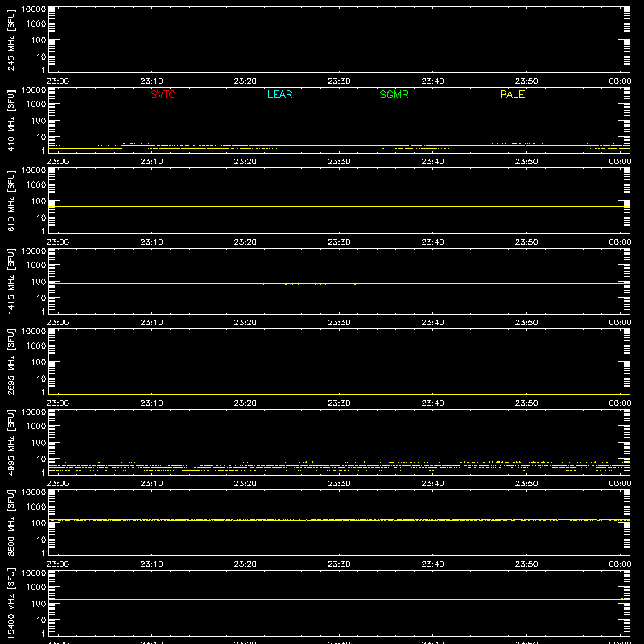Click the yellow flux trace in 15400 MHz panel

click(x=339, y=599)
